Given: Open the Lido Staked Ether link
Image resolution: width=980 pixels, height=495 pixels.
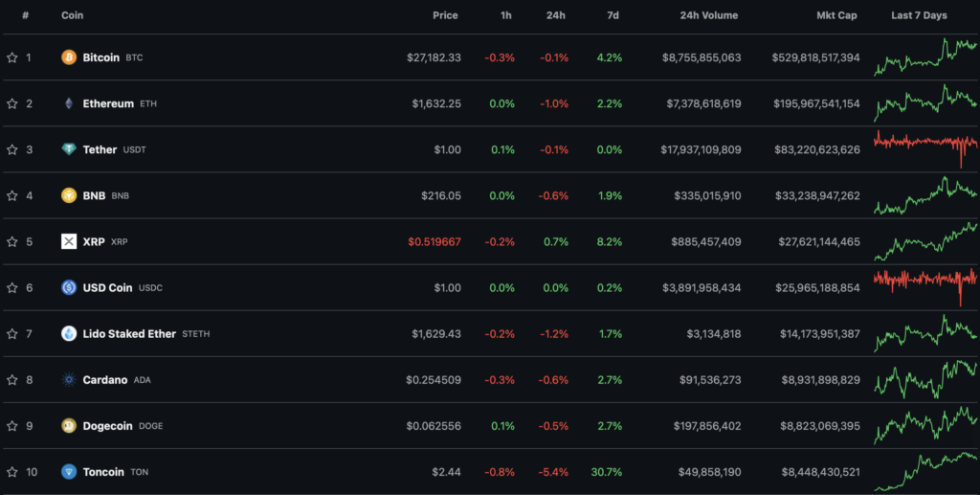Looking at the screenshot, I should tap(129, 334).
